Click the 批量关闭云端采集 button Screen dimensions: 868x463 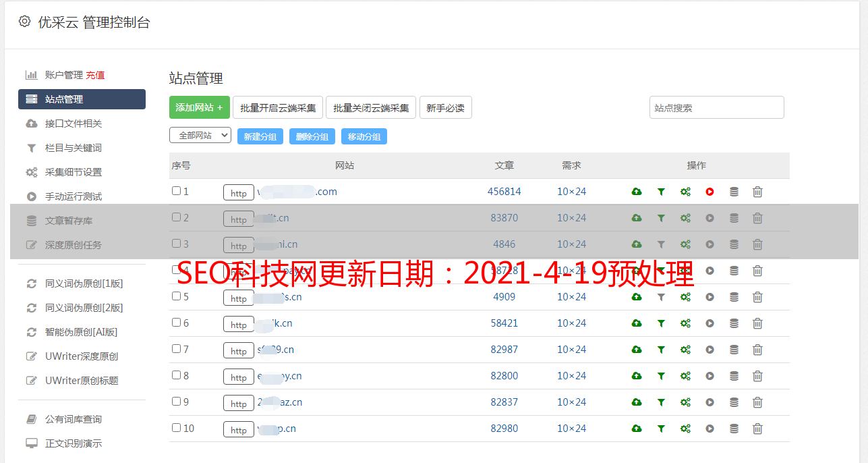pyautogui.click(x=371, y=107)
